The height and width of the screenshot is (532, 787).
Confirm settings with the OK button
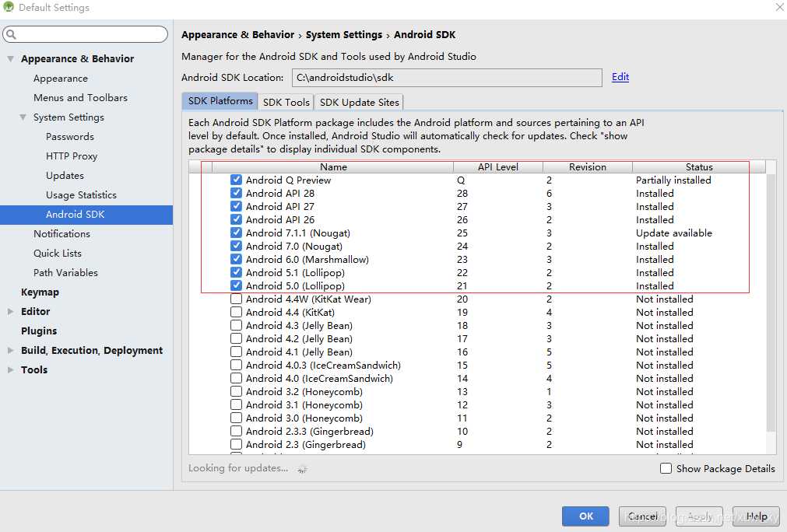tap(585, 516)
